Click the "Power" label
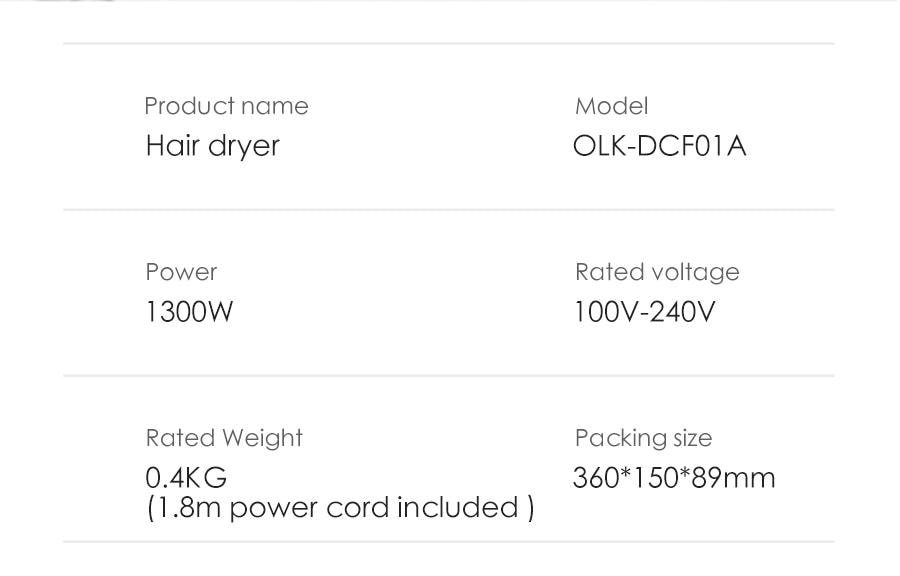Screen dimensions: 900x576 point(181,272)
